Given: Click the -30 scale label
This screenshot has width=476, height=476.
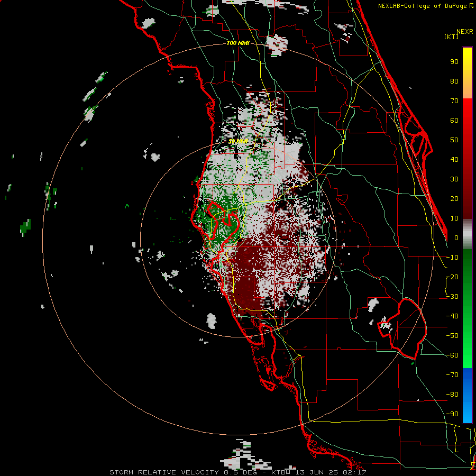Looking at the screenshot, I should (452, 297).
